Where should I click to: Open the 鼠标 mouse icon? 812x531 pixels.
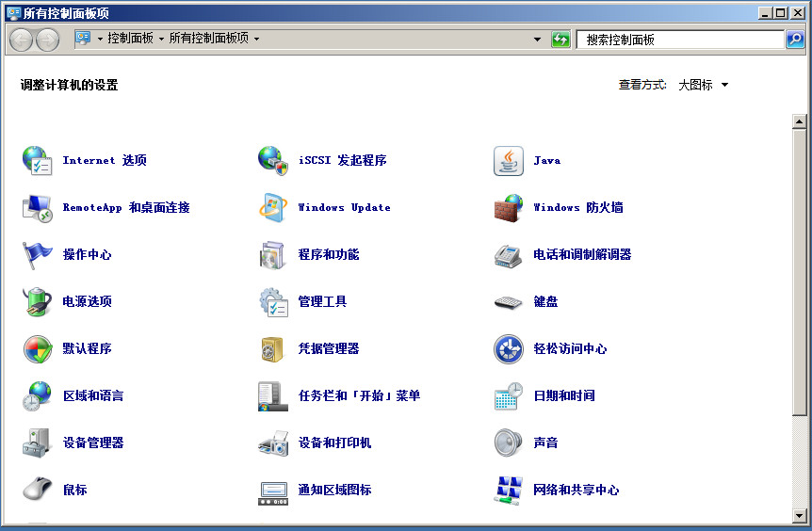37,491
